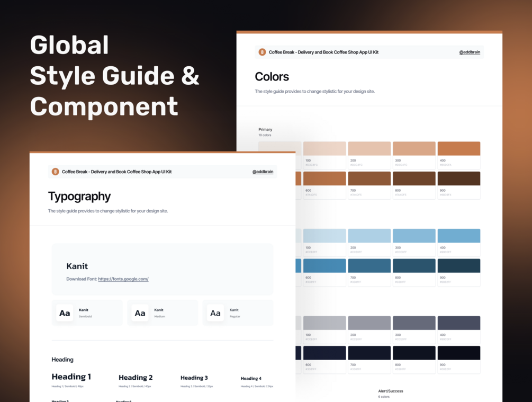Screen dimensions: 532x402
Task: Click the 'Heading 3' sample text
Action: tap(194, 378)
